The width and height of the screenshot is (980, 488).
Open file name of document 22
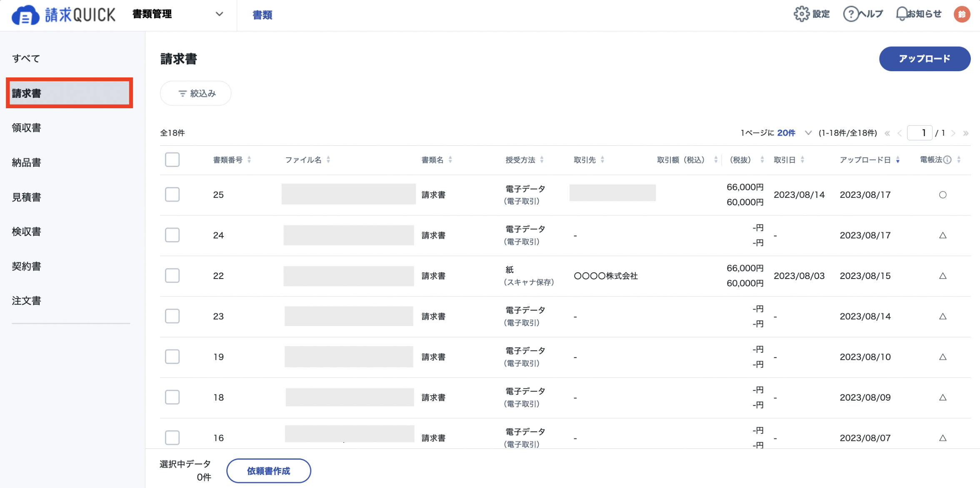(349, 276)
